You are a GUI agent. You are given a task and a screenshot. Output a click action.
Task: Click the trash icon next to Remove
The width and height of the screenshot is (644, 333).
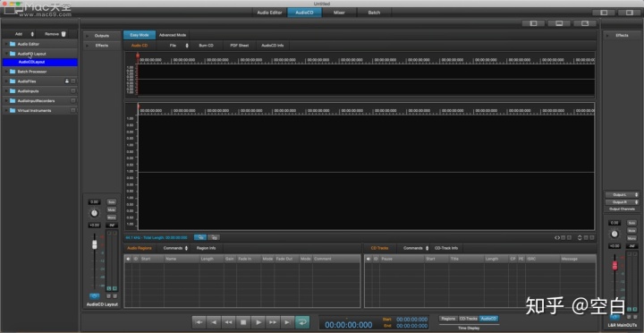(x=64, y=34)
